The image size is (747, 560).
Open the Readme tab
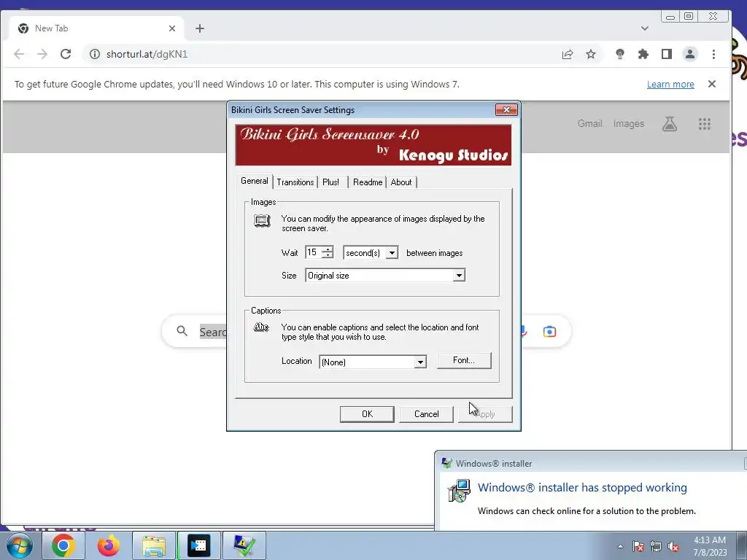368,182
